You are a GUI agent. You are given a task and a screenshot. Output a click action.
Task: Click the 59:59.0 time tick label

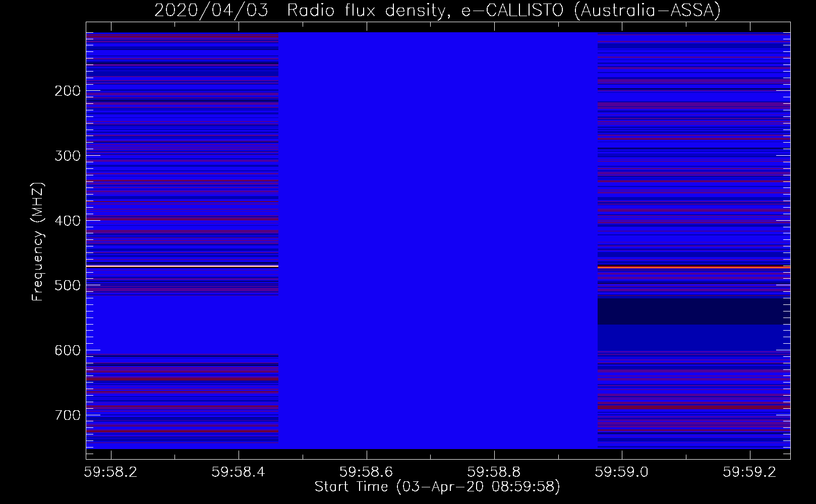click(622, 471)
